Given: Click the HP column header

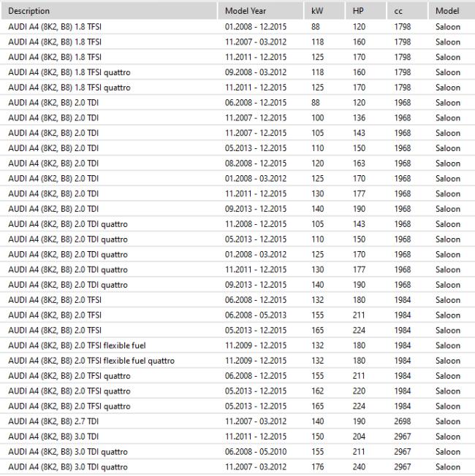Looking at the screenshot, I should coord(366,11).
